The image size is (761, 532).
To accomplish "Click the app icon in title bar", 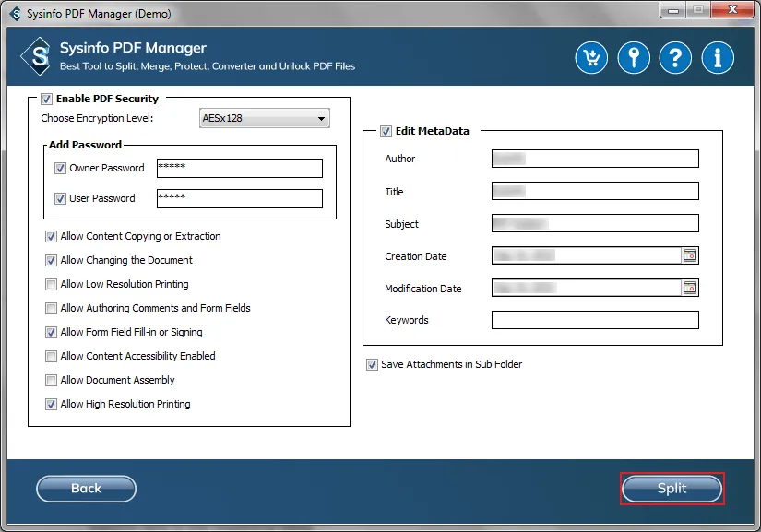I will [15, 14].
